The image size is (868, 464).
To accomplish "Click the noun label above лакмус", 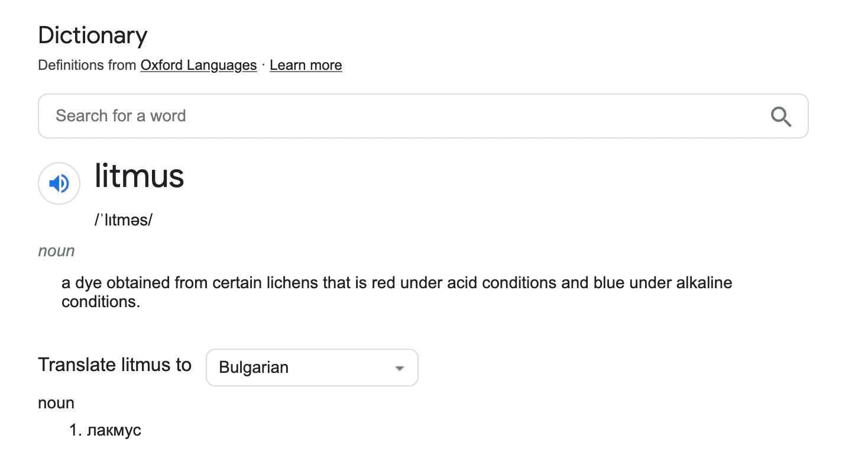I will tap(56, 403).
